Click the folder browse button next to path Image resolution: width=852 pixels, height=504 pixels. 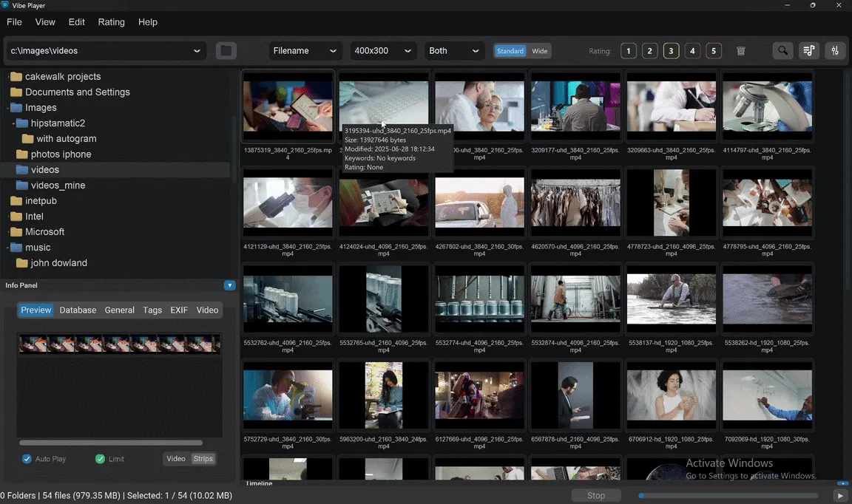(x=226, y=50)
